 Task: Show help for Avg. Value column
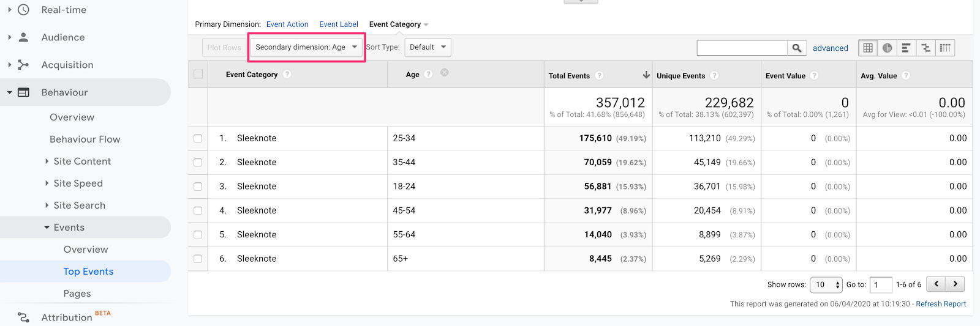point(906,75)
